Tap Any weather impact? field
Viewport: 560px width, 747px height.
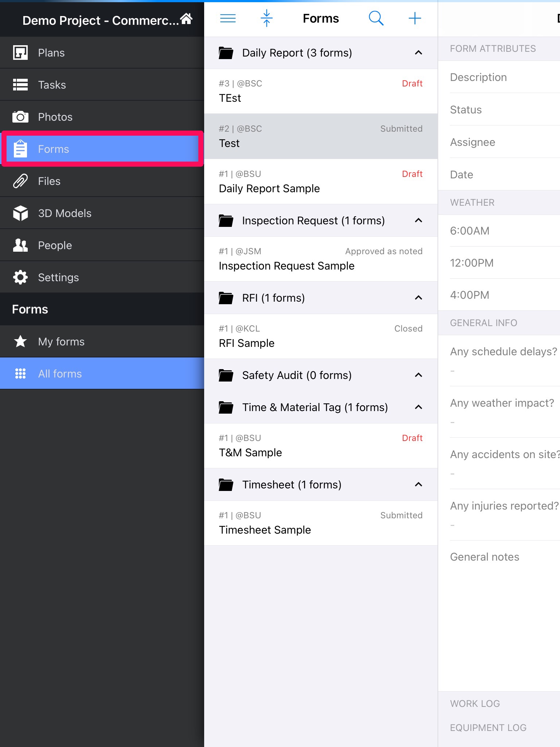click(x=499, y=412)
